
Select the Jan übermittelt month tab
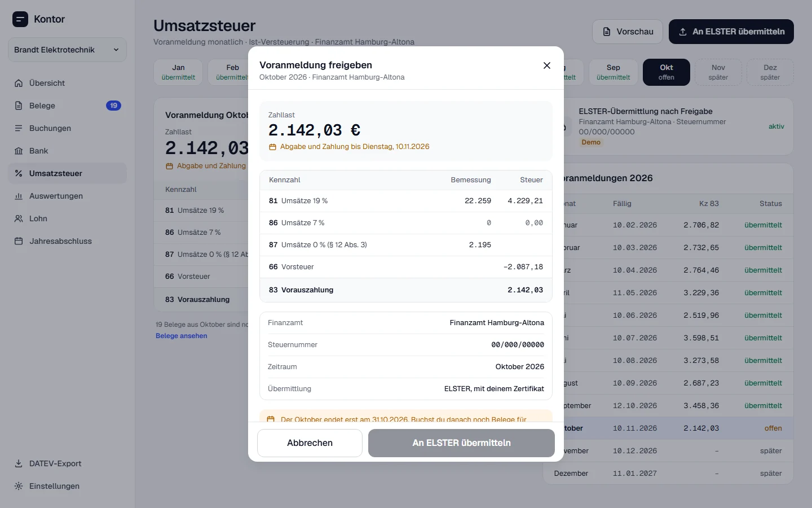[178, 72]
